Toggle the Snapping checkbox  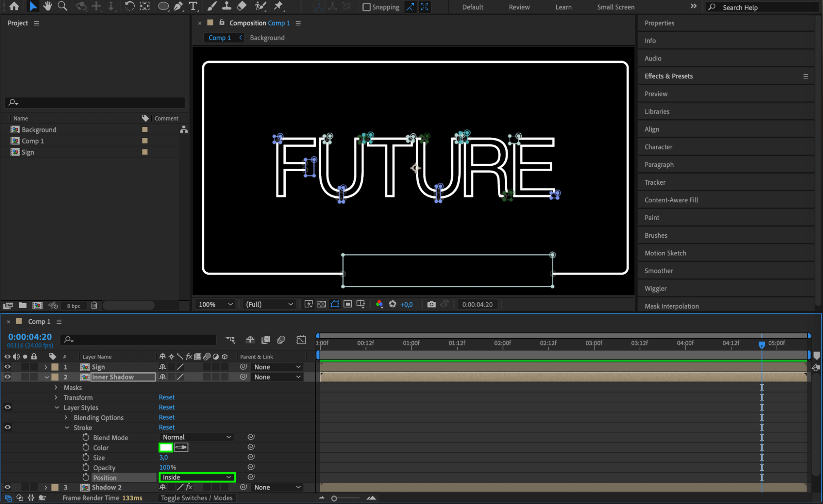(366, 7)
